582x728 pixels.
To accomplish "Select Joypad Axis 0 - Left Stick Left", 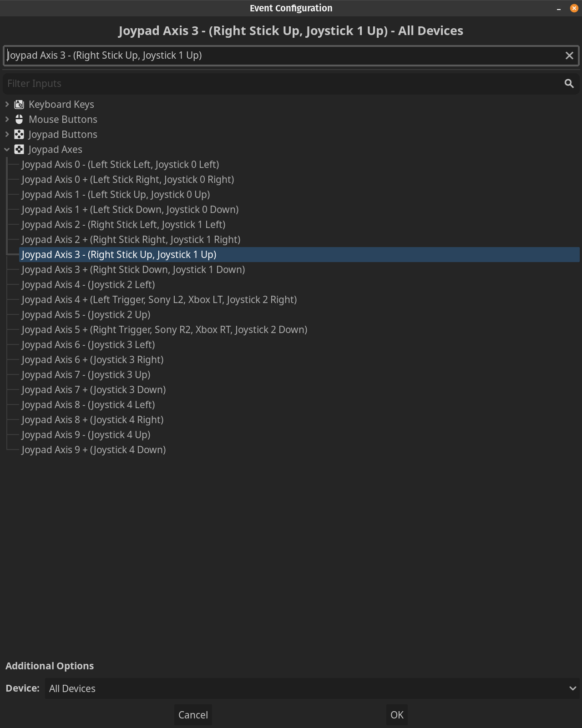I will [x=121, y=164].
